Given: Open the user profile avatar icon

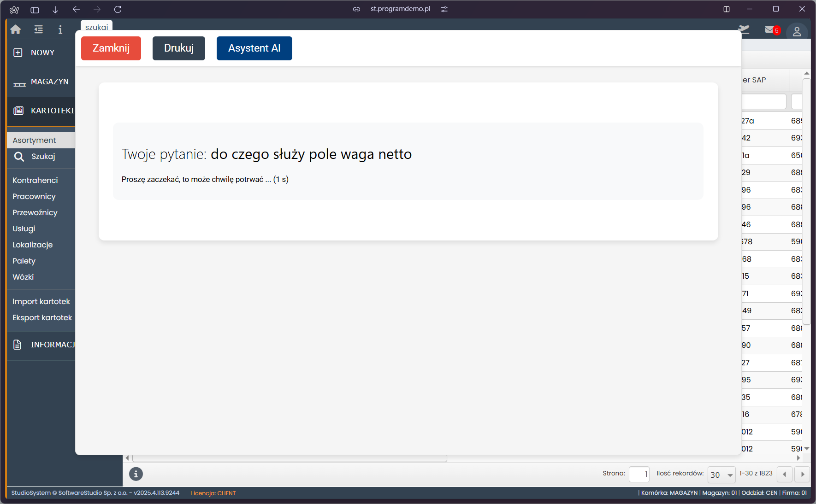Looking at the screenshot, I should click(x=797, y=31).
